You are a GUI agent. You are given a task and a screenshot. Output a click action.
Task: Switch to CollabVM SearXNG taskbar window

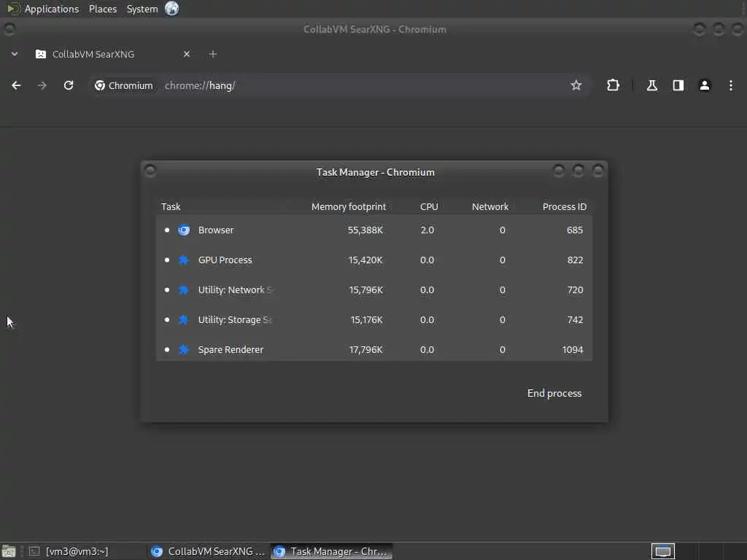click(x=208, y=551)
